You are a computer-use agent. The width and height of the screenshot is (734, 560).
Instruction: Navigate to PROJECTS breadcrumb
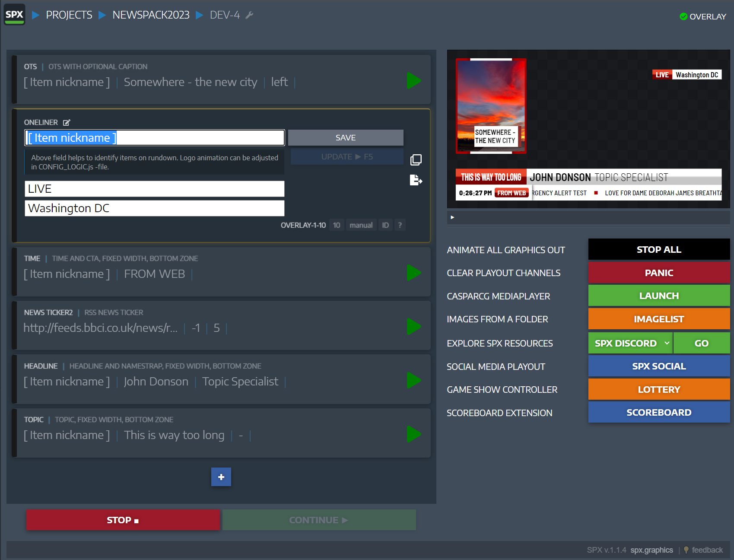(69, 15)
